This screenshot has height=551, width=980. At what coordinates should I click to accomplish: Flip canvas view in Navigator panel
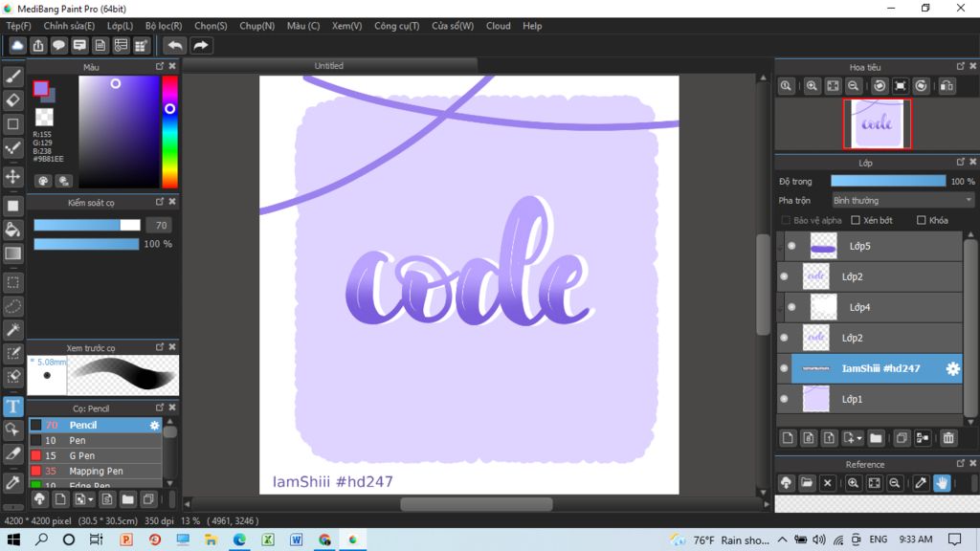point(947,86)
